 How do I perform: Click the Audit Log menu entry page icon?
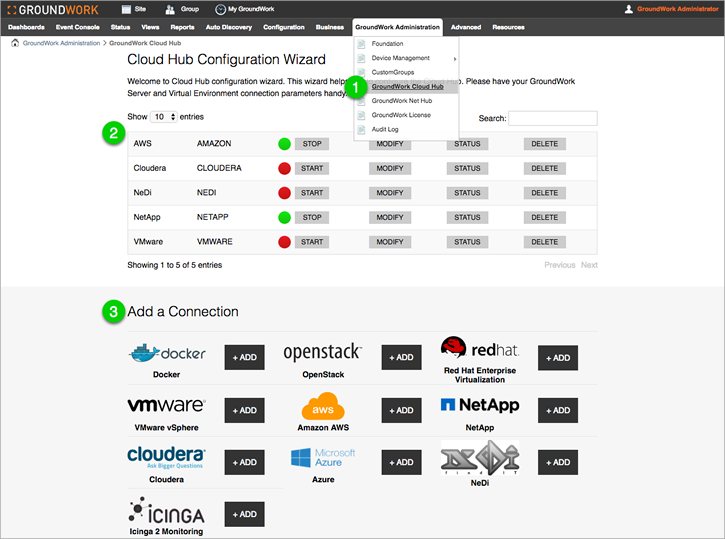click(x=362, y=130)
